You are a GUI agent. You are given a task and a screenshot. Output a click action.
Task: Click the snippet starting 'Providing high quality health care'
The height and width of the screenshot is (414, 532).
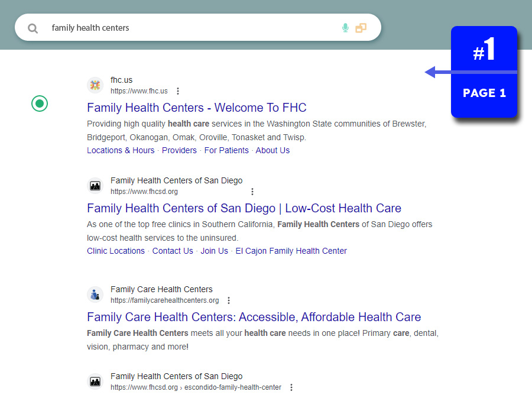coord(257,131)
